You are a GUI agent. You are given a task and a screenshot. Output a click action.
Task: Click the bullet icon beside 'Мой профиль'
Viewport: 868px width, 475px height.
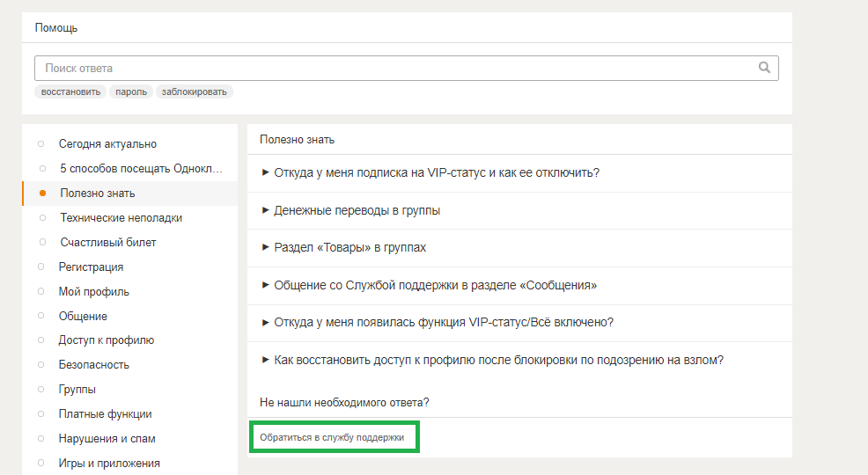(x=40, y=291)
